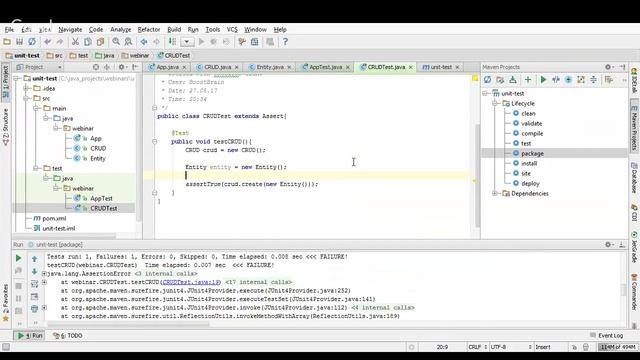Click the Copy icon in main toolbar

coord(88,42)
